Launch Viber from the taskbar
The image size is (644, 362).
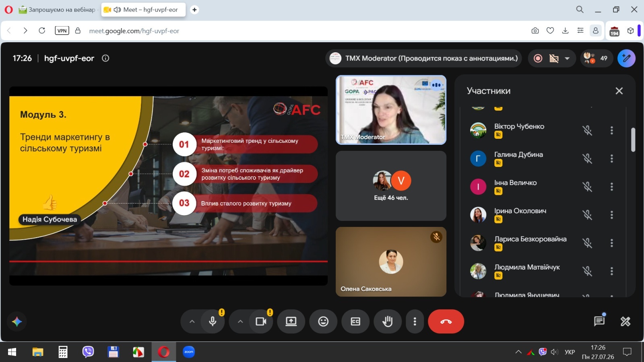(88, 352)
